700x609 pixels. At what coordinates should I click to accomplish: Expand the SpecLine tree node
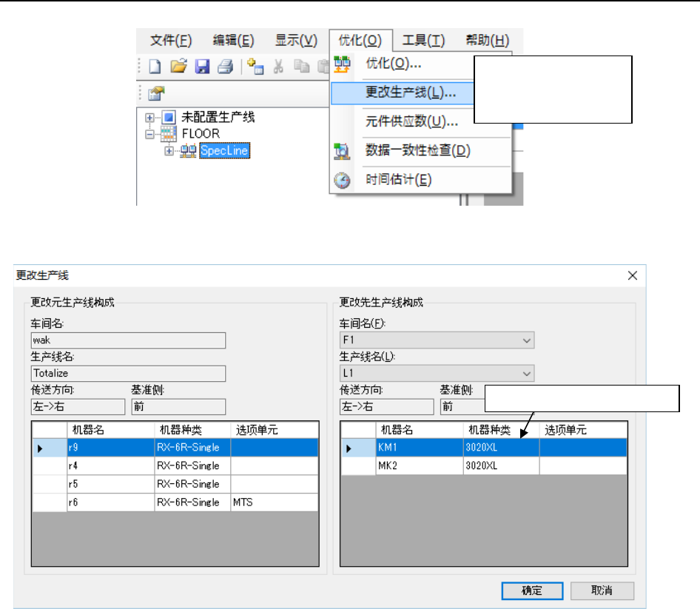[x=169, y=151]
